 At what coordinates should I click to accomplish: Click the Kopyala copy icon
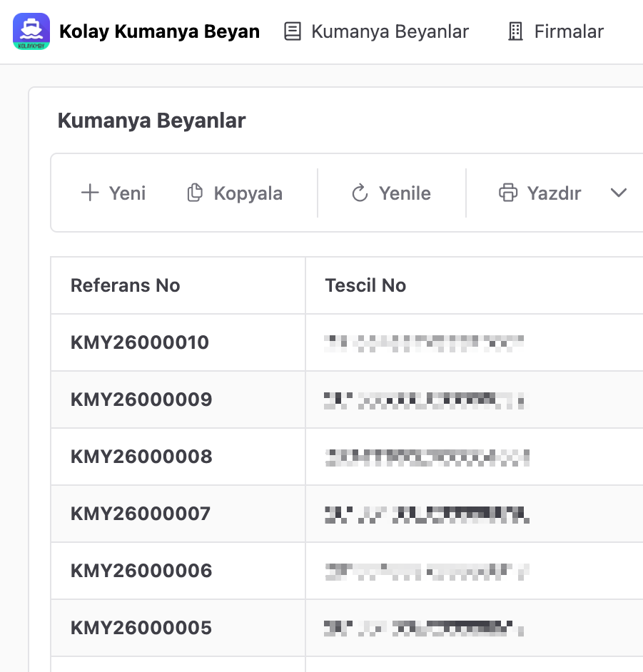195,193
